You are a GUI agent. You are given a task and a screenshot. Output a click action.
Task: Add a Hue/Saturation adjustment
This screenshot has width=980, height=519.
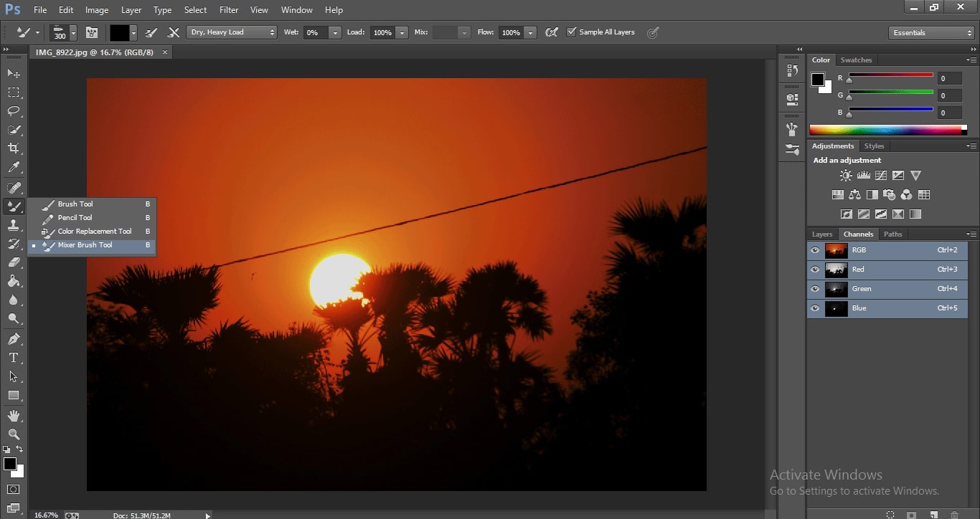(837, 194)
